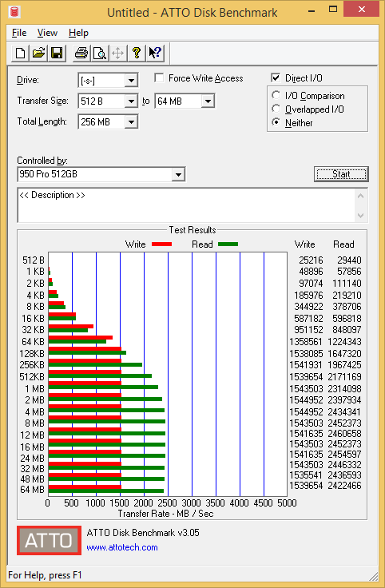Viewport: 385px width, 588px height.
Task: Minimize the ATTO Disk Benchmark window
Action: coord(312,11)
